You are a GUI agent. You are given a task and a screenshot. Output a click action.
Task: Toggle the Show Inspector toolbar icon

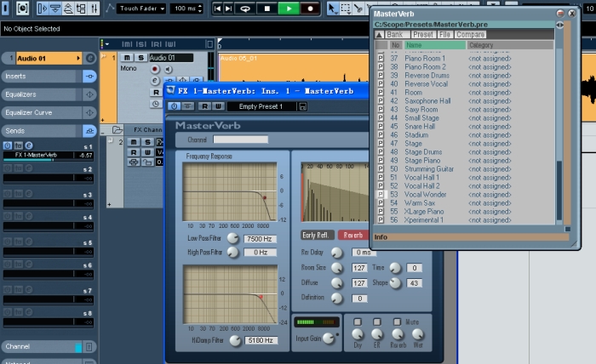pyautogui.click(x=43, y=9)
